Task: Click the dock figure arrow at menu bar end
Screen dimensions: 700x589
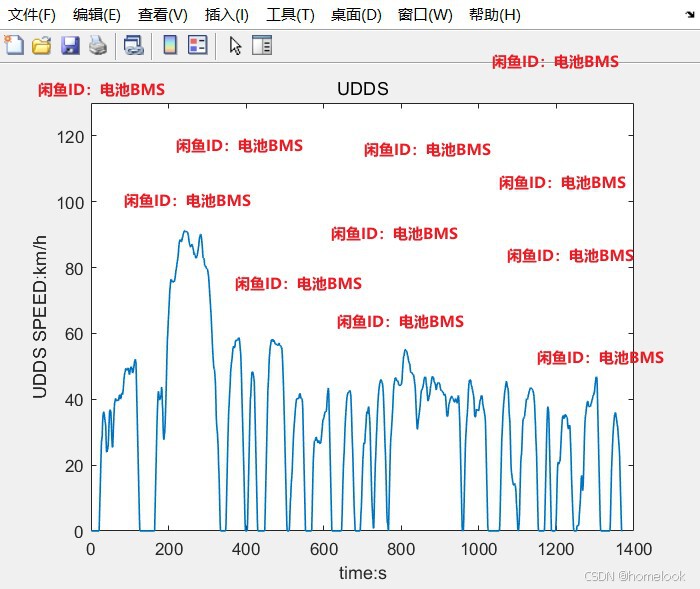Action: [x=690, y=15]
